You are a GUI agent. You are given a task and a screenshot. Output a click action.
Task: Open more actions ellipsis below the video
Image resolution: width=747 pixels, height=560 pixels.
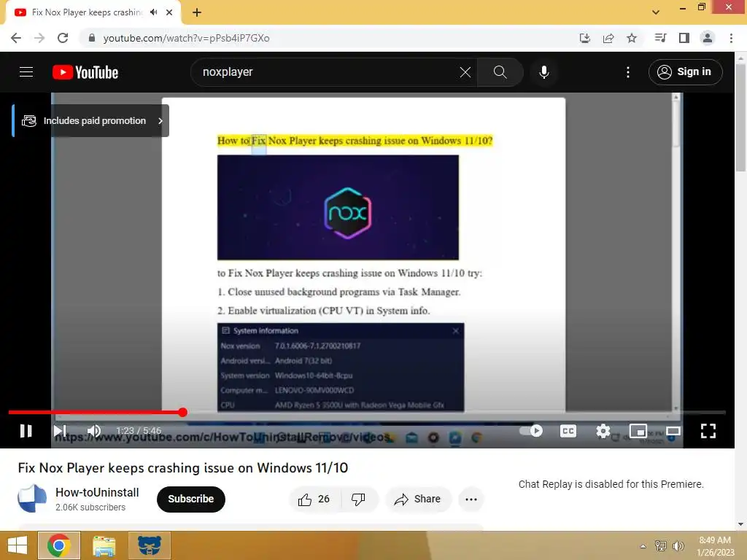click(471, 499)
